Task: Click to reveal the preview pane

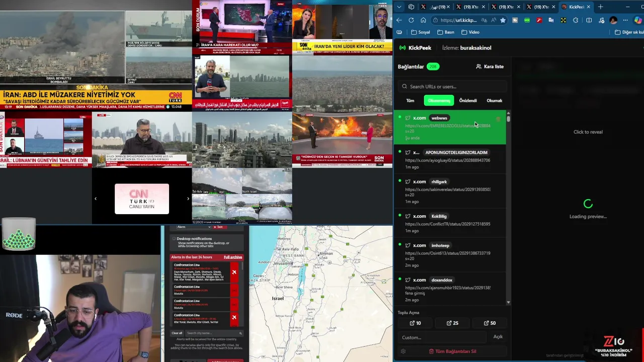Action: [588, 132]
